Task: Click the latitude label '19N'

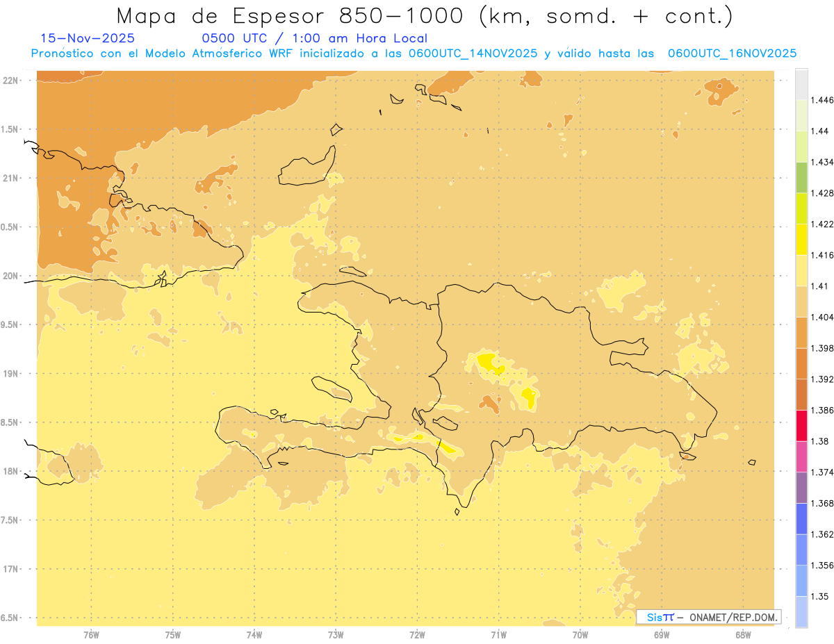Action: [x=10, y=373]
